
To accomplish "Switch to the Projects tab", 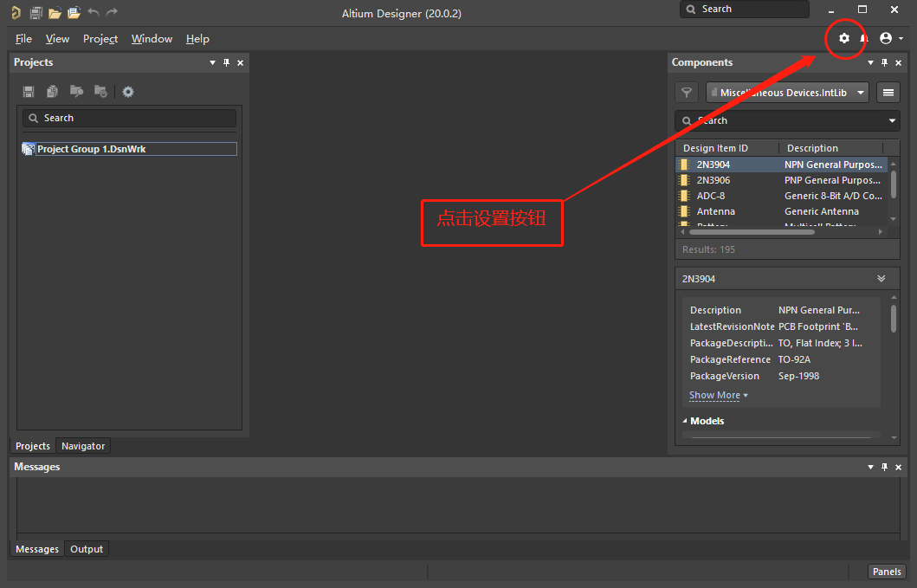I will [33, 446].
